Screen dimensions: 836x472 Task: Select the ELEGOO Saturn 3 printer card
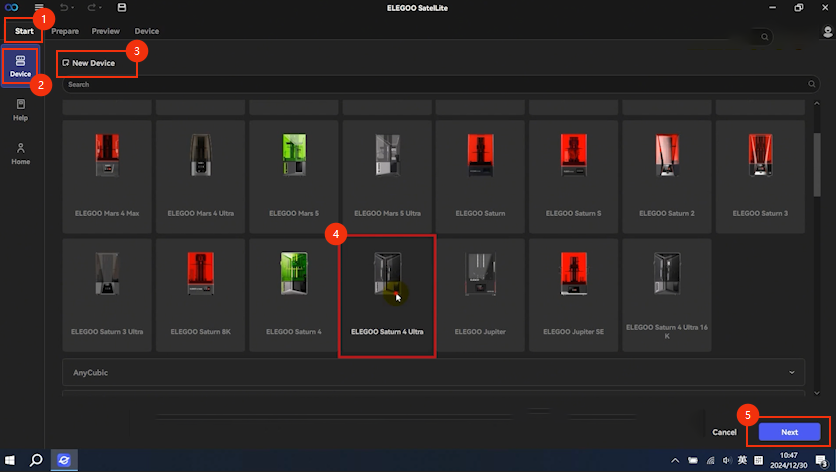(760, 177)
